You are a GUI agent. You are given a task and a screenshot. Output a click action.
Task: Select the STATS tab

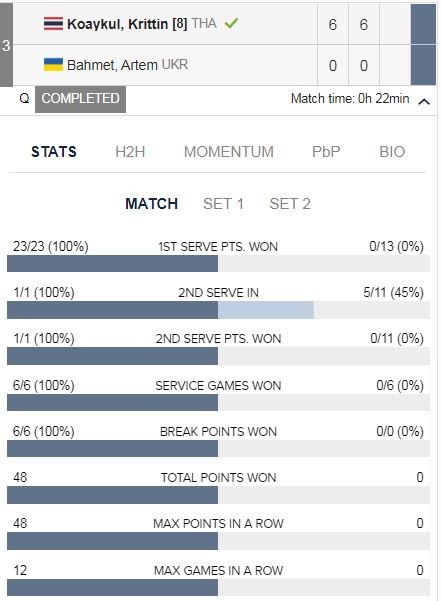(54, 152)
